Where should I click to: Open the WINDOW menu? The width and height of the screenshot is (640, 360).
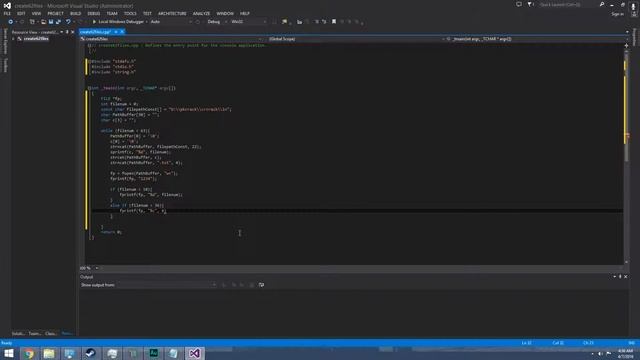pyautogui.click(x=225, y=13)
